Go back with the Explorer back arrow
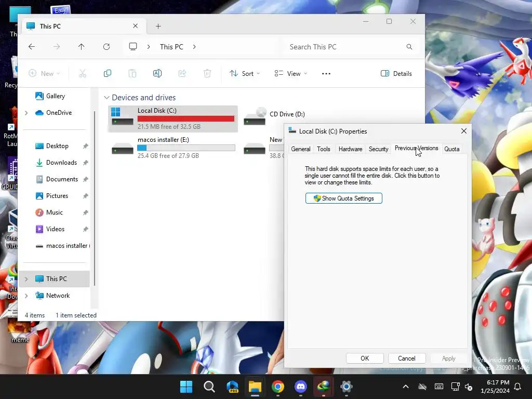 (32, 47)
